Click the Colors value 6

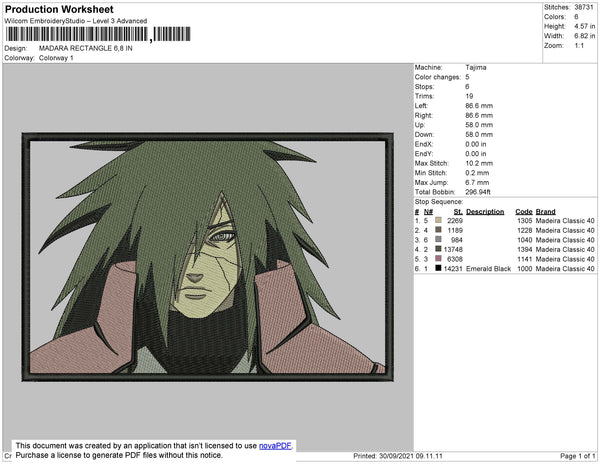point(576,17)
